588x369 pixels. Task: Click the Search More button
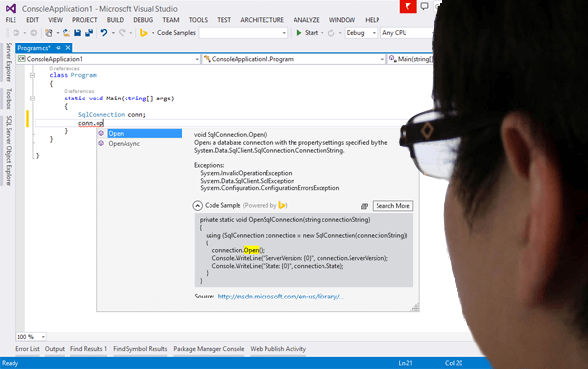click(x=393, y=206)
